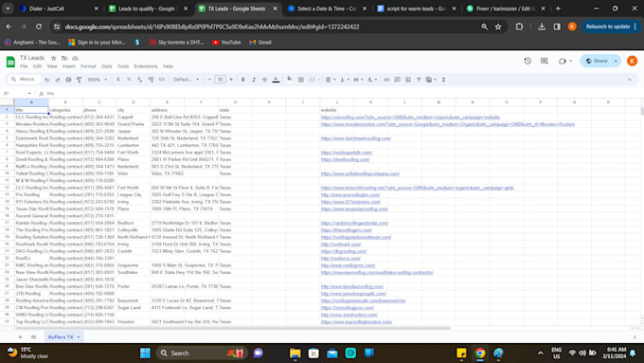This screenshot has width=644, height=363.
Task: Open text wrapping dropdown
Action: tap(358, 80)
